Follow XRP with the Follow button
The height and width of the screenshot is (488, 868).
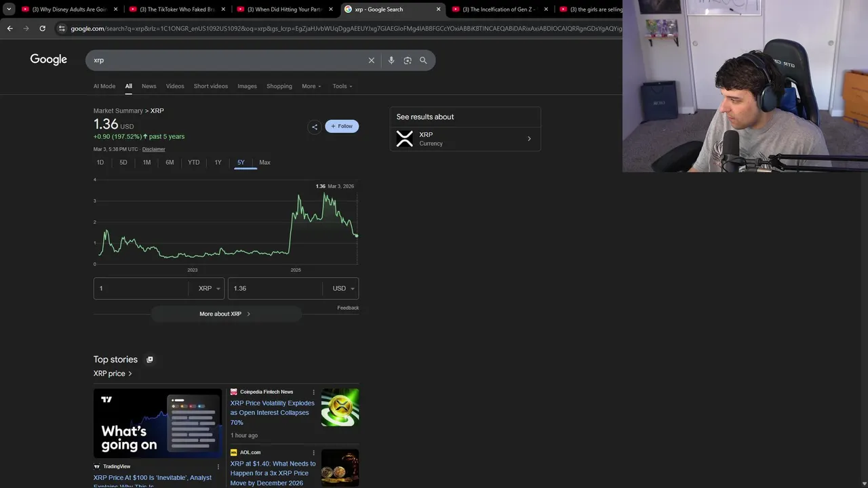[342, 126]
